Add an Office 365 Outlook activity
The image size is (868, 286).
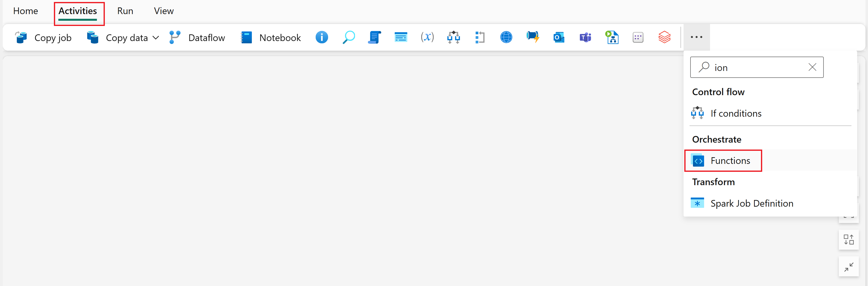click(x=558, y=37)
